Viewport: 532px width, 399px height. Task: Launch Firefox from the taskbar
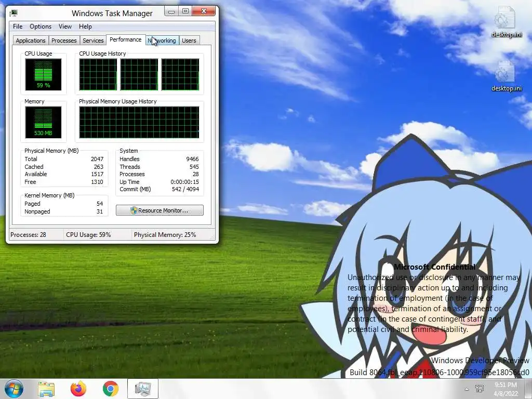coord(78,389)
